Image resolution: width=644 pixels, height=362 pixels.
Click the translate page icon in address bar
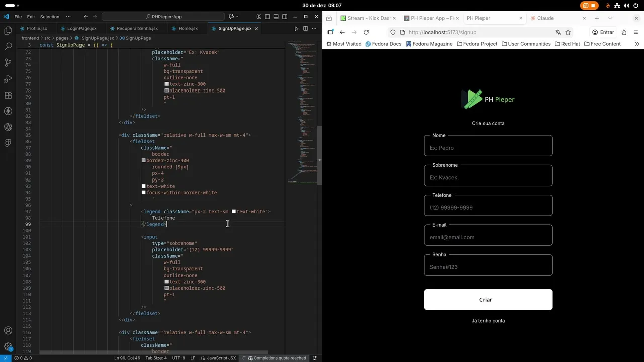coord(558,32)
